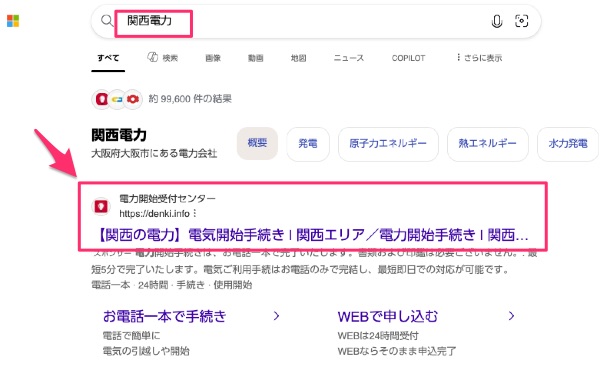Click the chevron next to WEBで申し込む

(511, 316)
